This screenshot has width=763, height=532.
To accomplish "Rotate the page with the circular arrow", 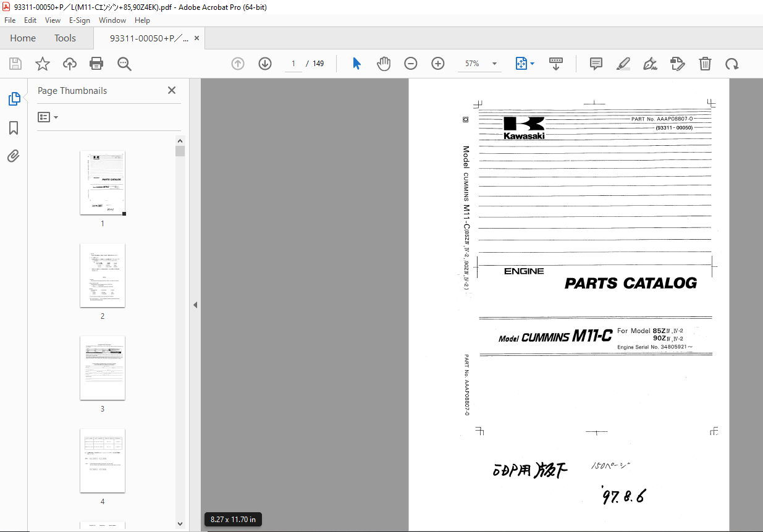I will pos(732,64).
